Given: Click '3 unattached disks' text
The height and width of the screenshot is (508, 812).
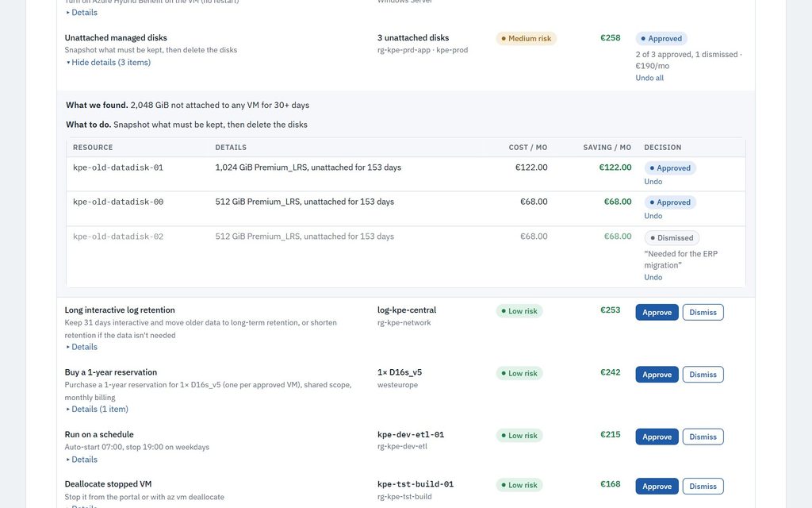Looking at the screenshot, I should click(x=413, y=38).
